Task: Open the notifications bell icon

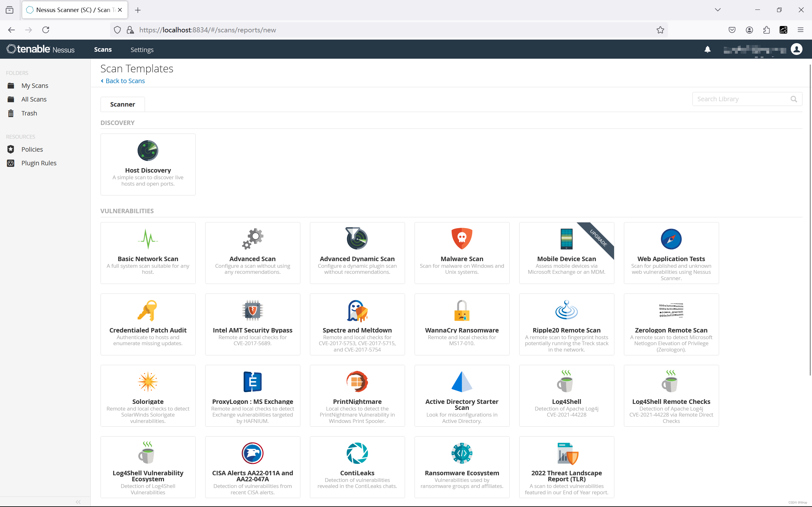Action: tap(707, 49)
